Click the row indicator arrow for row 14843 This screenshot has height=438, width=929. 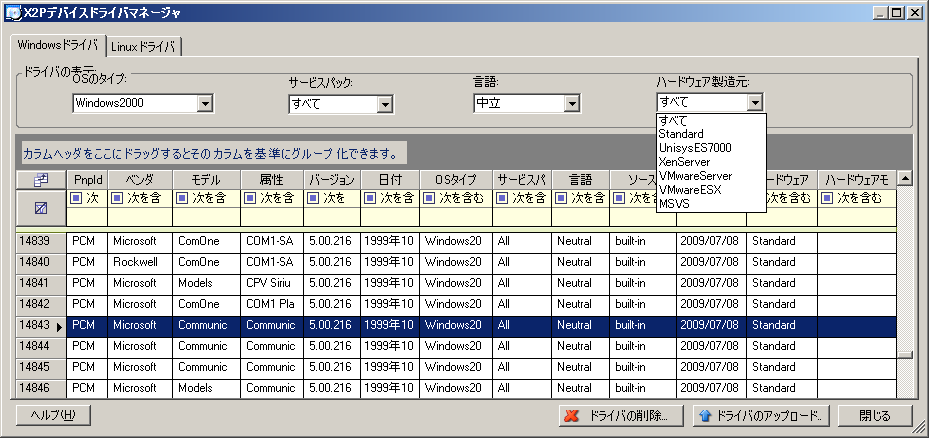[x=60, y=326]
